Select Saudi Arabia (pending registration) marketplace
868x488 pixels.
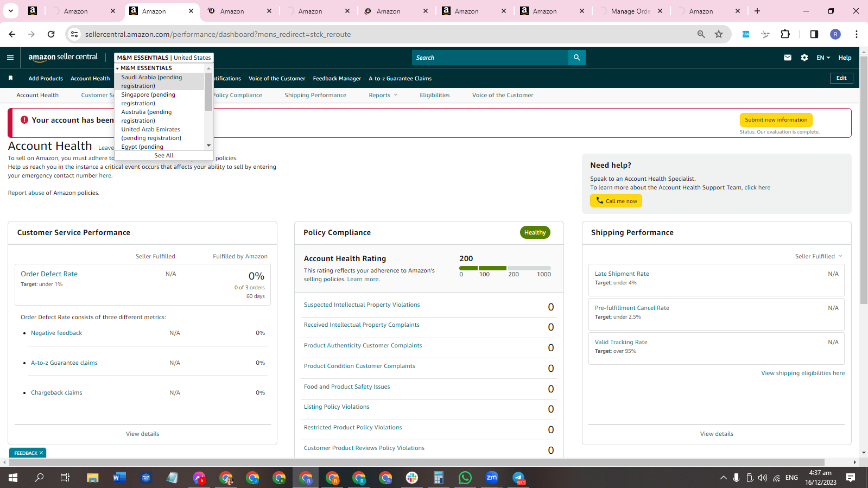coord(160,81)
